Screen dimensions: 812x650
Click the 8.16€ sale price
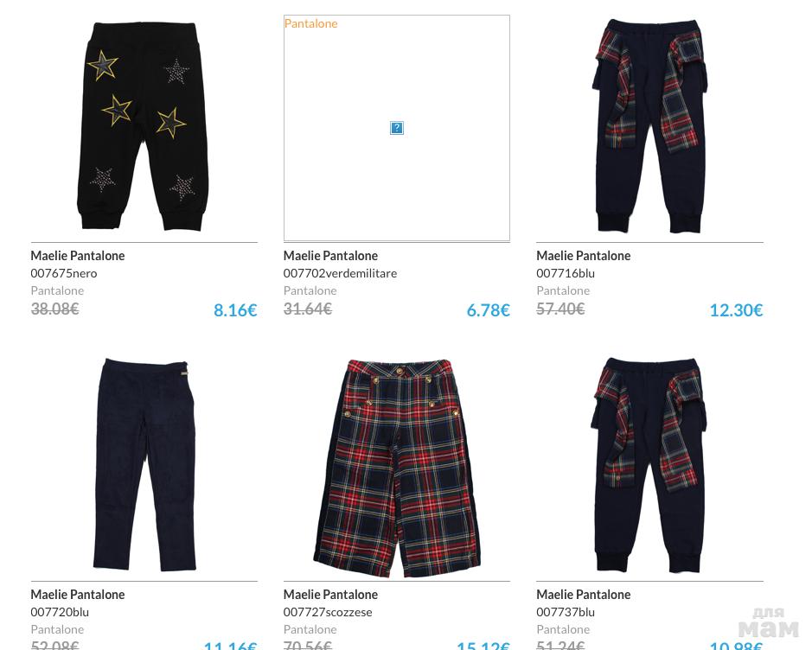235,310
